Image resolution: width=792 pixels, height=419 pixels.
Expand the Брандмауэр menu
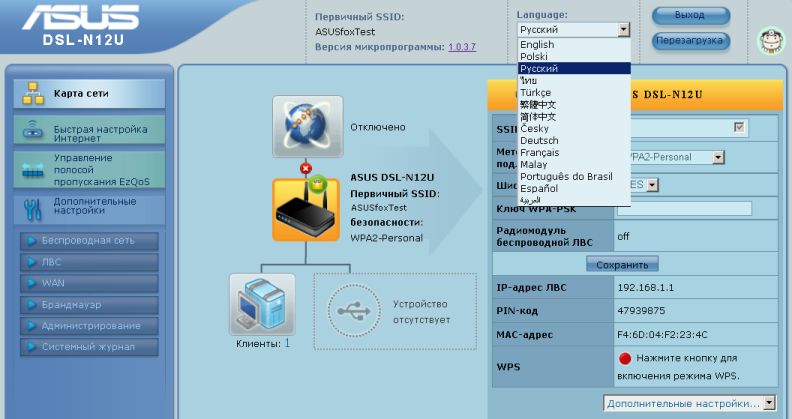(x=89, y=305)
